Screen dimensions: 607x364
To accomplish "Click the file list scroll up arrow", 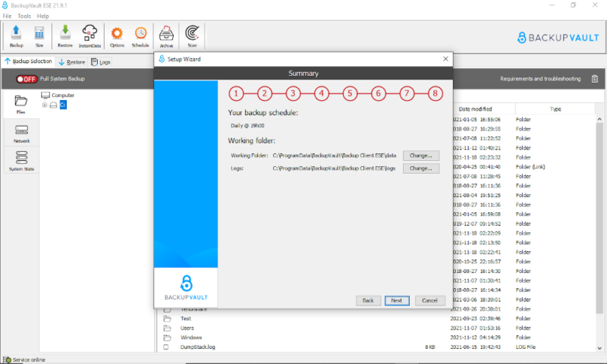I will (x=599, y=119).
